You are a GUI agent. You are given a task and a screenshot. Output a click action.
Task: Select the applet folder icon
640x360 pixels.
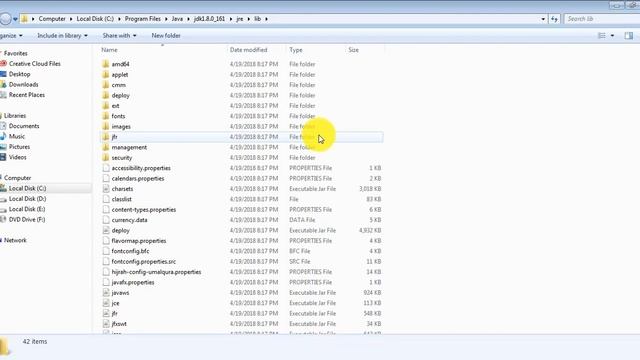click(106, 75)
